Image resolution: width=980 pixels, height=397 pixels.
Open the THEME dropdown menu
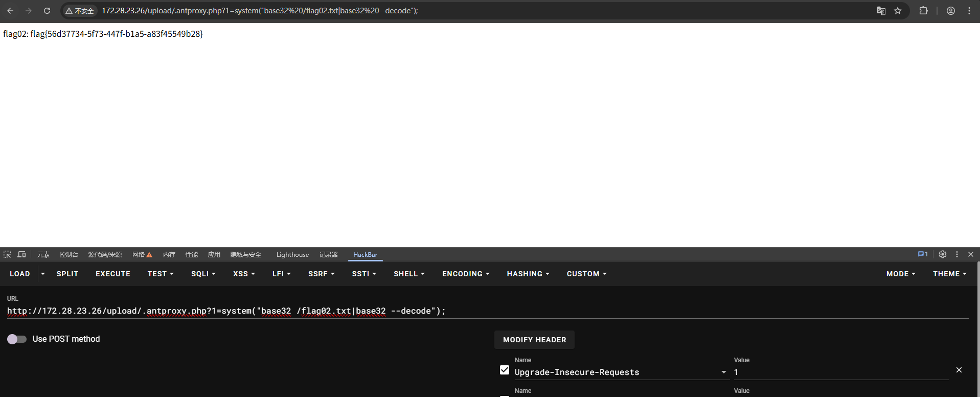[950, 274]
